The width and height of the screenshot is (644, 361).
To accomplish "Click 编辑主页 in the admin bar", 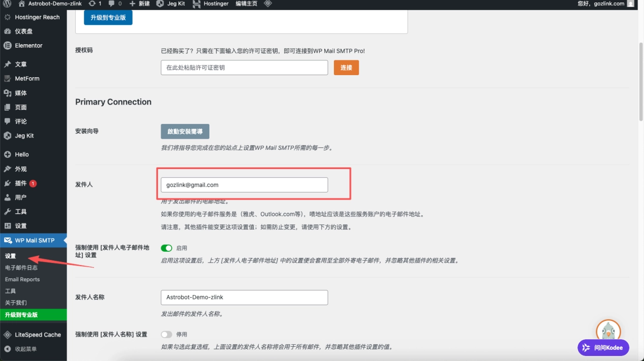I will (x=247, y=4).
